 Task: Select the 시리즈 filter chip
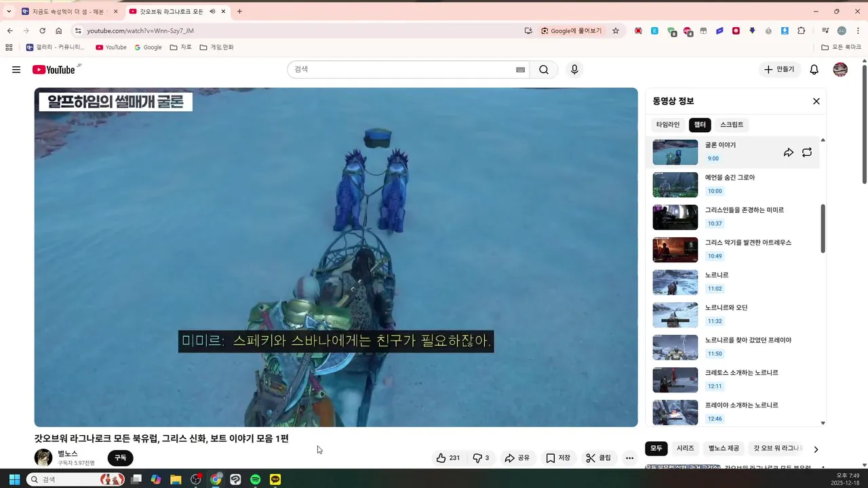pyautogui.click(x=686, y=449)
